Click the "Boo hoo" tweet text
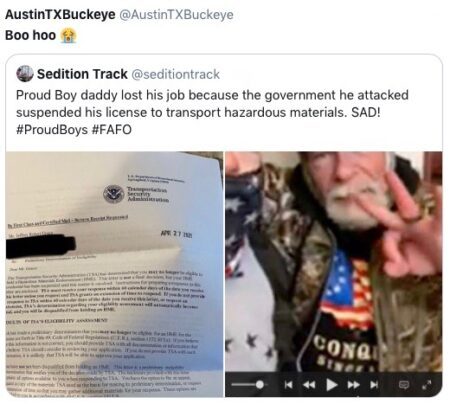The width and height of the screenshot is (450, 404). click(30, 35)
